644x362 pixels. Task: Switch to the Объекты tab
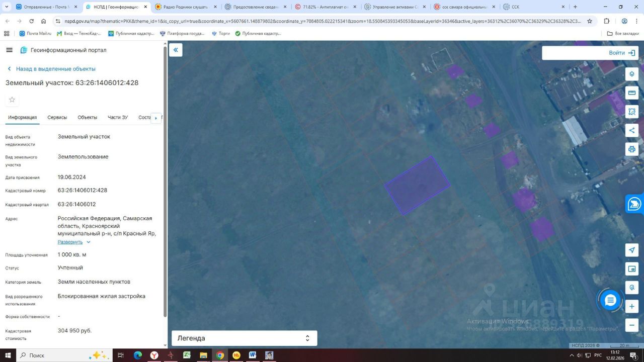click(x=88, y=117)
